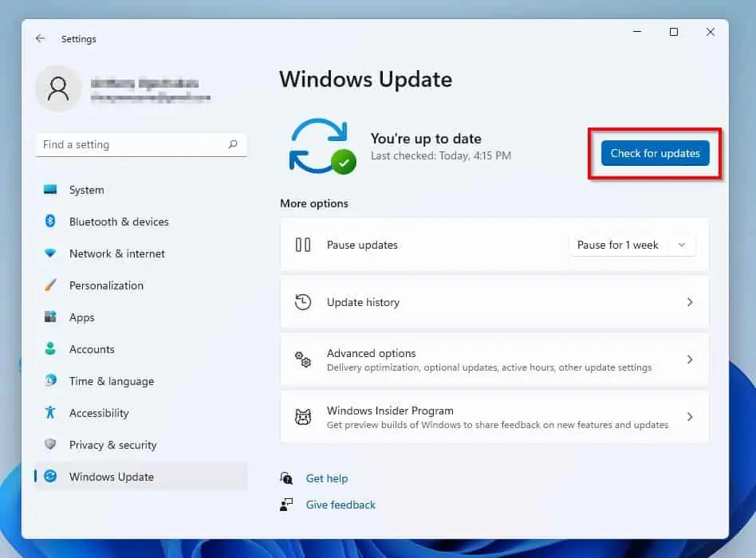This screenshot has width=756, height=558.
Task: Maximize the Settings window
Action: tap(674, 32)
